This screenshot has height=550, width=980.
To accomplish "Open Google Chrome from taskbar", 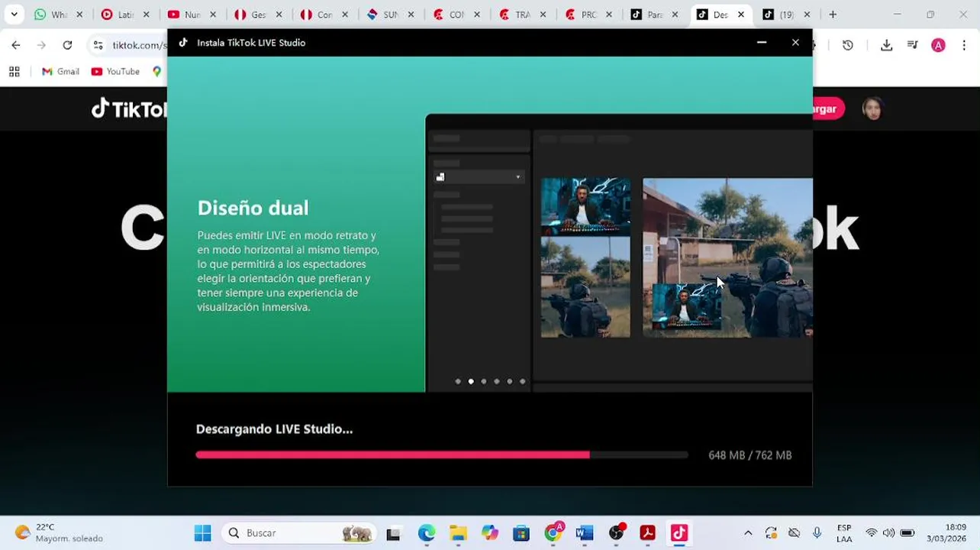I will pyautogui.click(x=553, y=533).
